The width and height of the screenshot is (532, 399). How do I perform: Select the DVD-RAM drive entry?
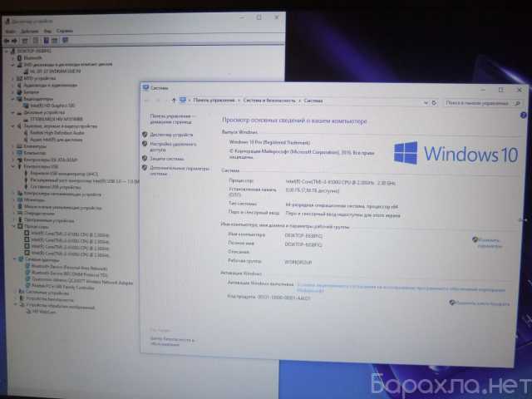(56, 71)
